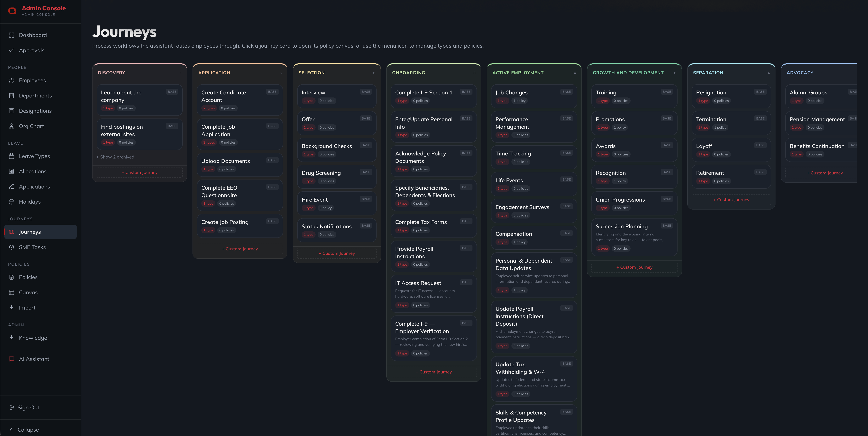868x436 pixels.
Task: Open the Job Changes journey card
Action: [x=534, y=96]
